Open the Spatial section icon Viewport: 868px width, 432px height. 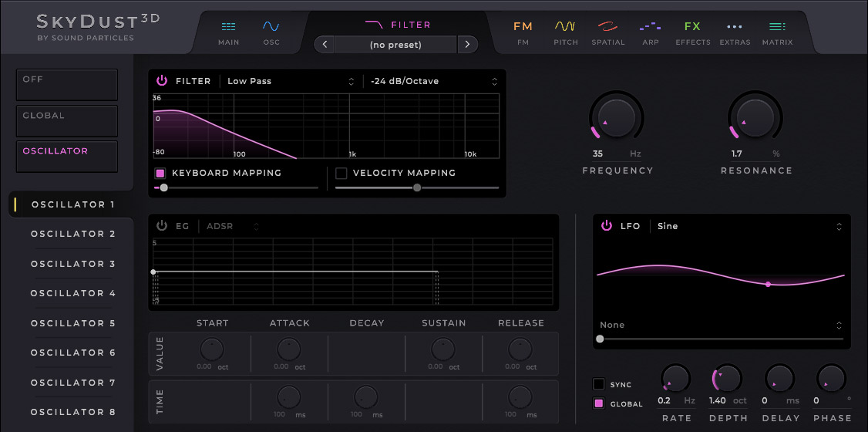pyautogui.click(x=607, y=28)
